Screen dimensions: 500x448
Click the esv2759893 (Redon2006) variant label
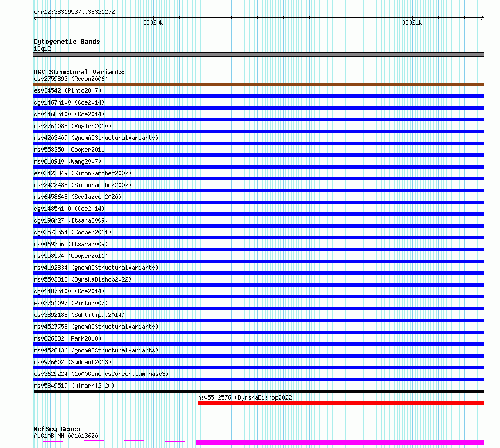(x=71, y=79)
